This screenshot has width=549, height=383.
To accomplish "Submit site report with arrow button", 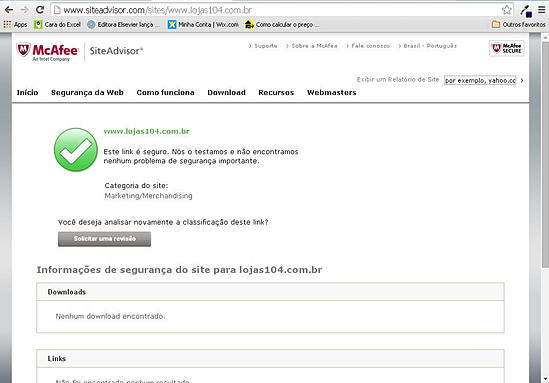I will point(522,80).
